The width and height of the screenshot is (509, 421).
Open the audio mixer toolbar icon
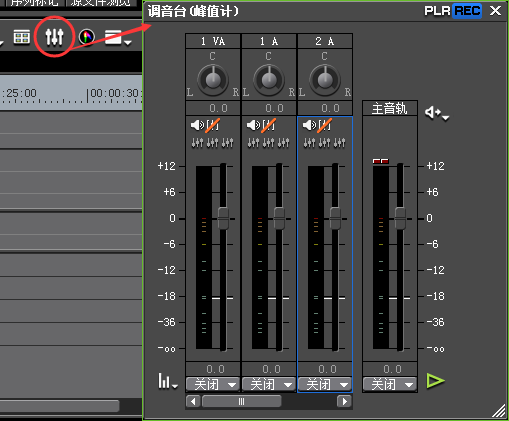[x=54, y=37]
